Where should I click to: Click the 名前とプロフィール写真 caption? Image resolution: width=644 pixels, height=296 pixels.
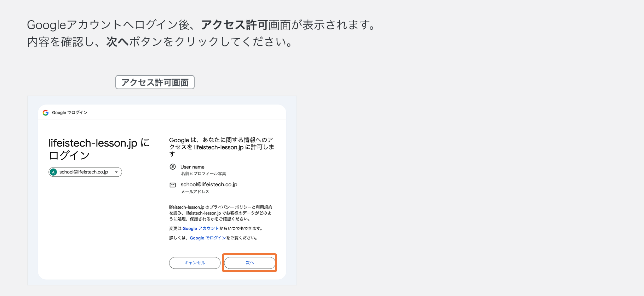click(x=203, y=173)
